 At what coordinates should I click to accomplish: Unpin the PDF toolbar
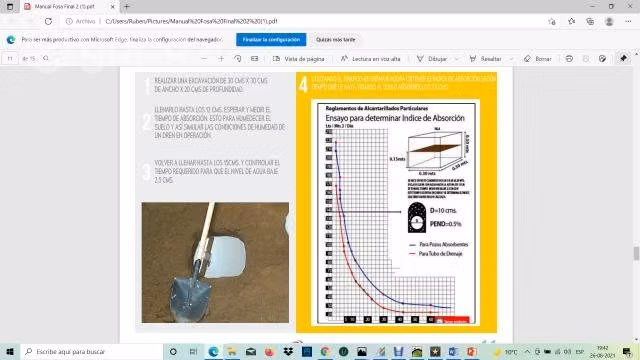[x=623, y=58]
